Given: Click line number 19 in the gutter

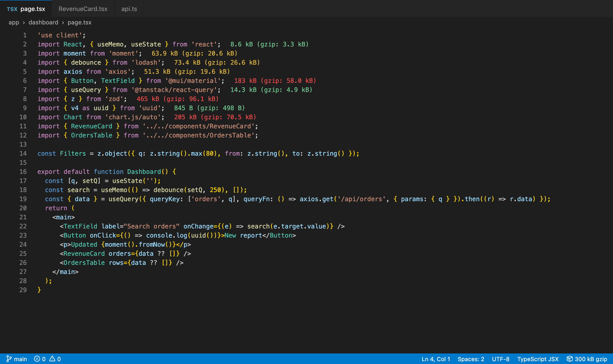Looking at the screenshot, I should 23,199.
